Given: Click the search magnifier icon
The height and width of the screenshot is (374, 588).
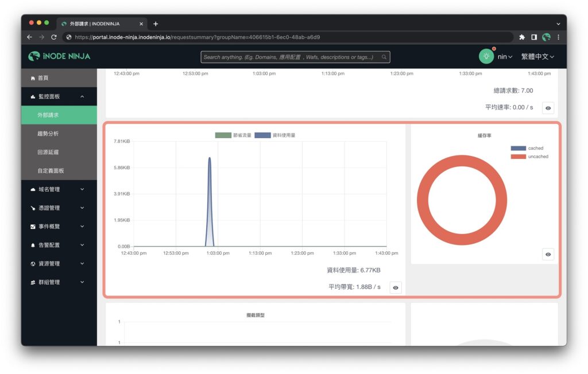Looking at the screenshot, I should [x=384, y=57].
